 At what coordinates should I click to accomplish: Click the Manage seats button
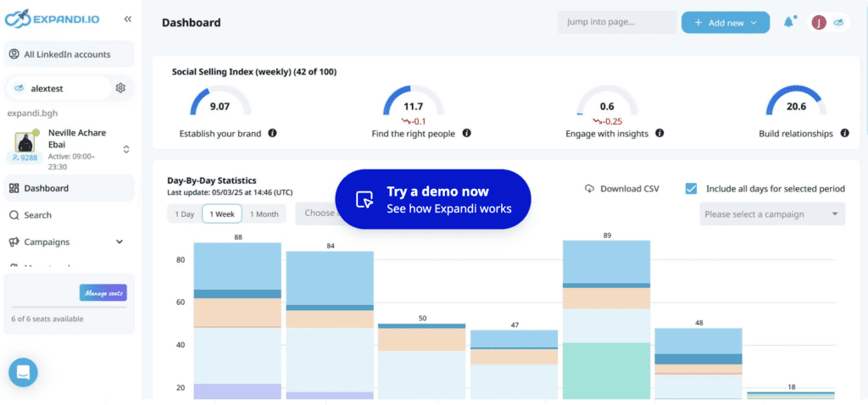(x=103, y=293)
